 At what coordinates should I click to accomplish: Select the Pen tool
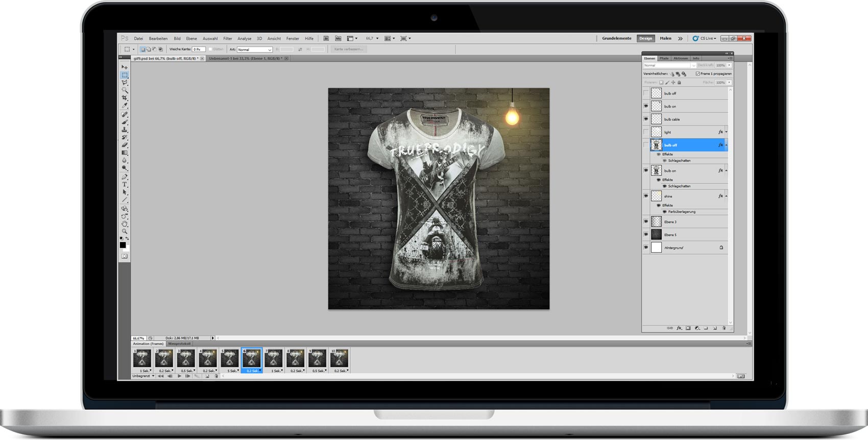(x=124, y=177)
